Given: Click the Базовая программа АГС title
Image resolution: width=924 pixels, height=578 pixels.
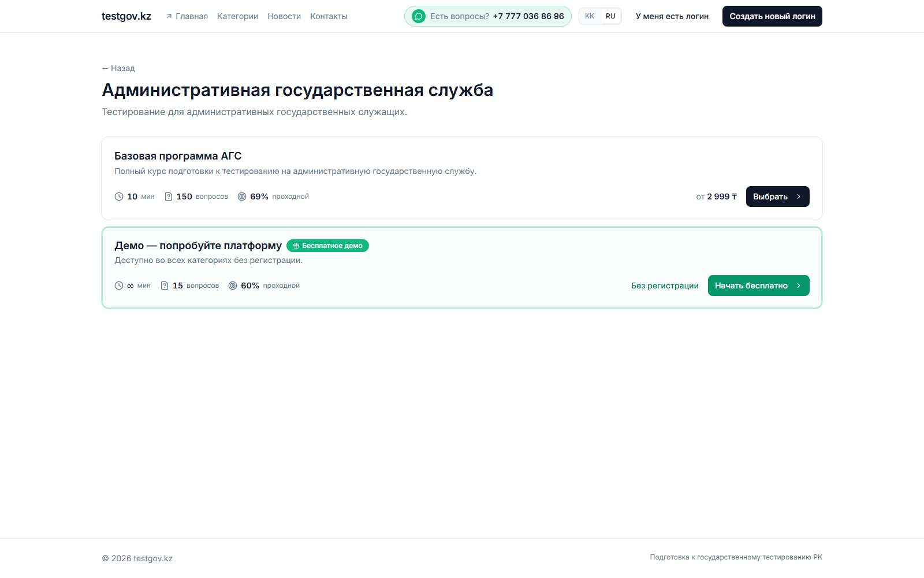Looking at the screenshot, I should click(178, 156).
